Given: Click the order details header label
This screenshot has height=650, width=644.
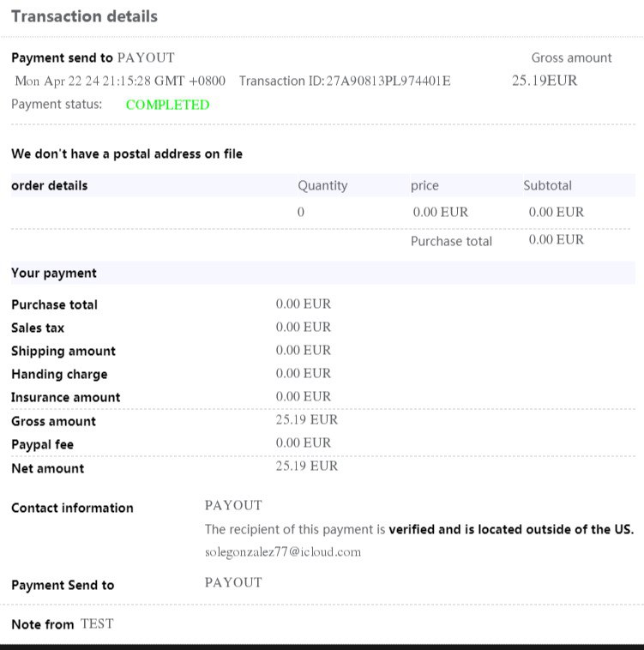Looking at the screenshot, I should coord(49,185).
